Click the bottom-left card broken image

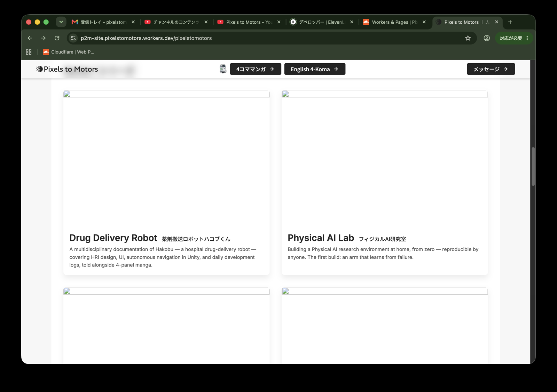[x=166, y=291]
